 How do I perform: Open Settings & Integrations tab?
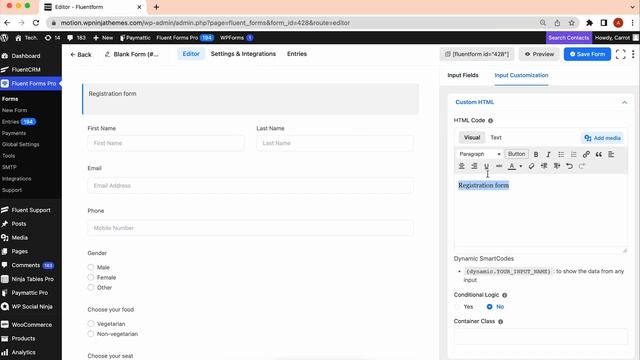point(243,54)
